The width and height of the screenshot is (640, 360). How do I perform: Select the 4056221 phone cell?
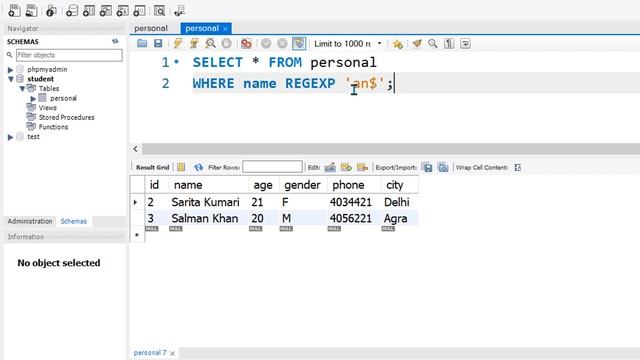point(354,218)
